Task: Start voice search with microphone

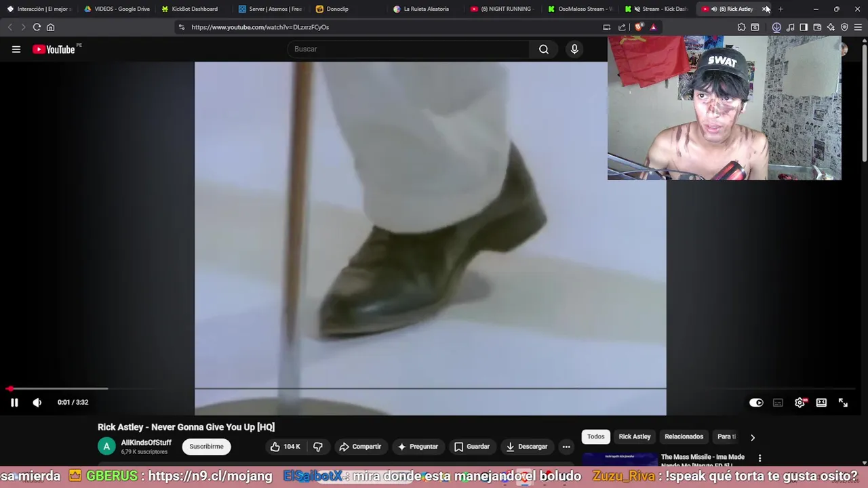Action: click(574, 49)
